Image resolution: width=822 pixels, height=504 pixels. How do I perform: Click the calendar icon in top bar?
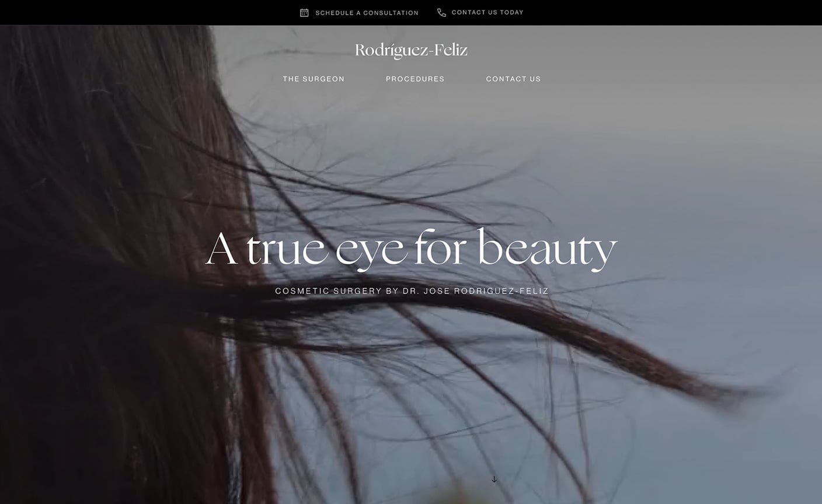tap(304, 13)
